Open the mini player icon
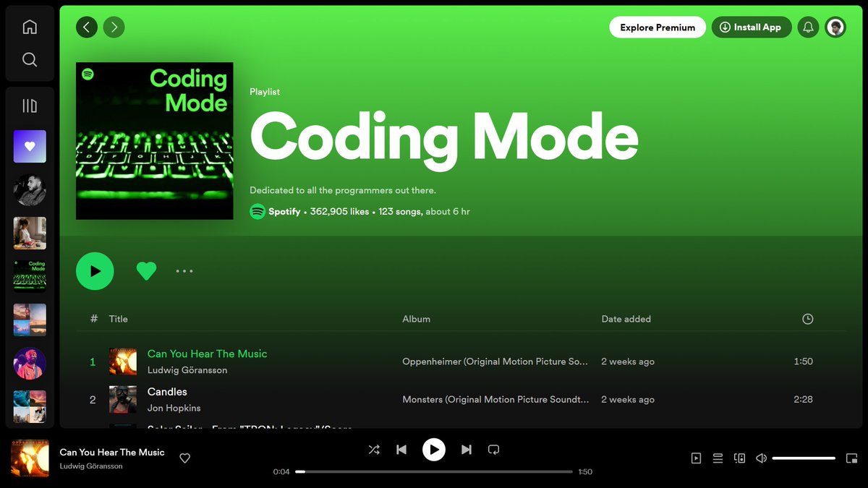 [851, 458]
